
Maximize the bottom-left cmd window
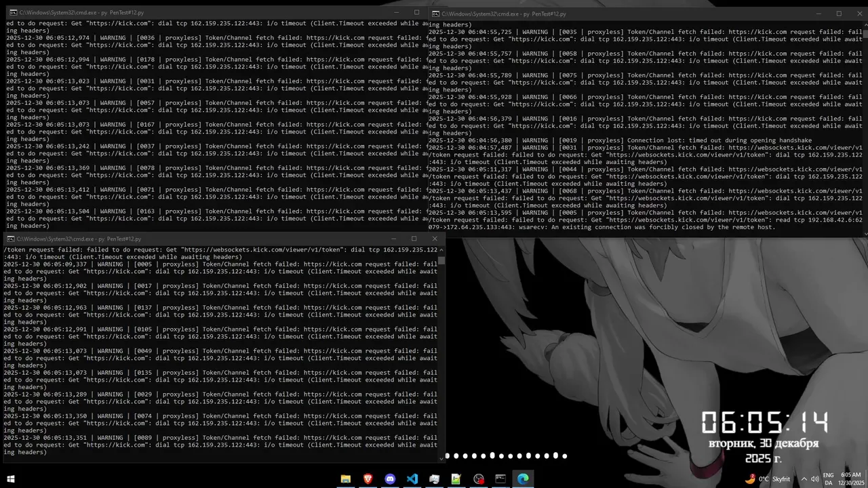pyautogui.click(x=414, y=239)
